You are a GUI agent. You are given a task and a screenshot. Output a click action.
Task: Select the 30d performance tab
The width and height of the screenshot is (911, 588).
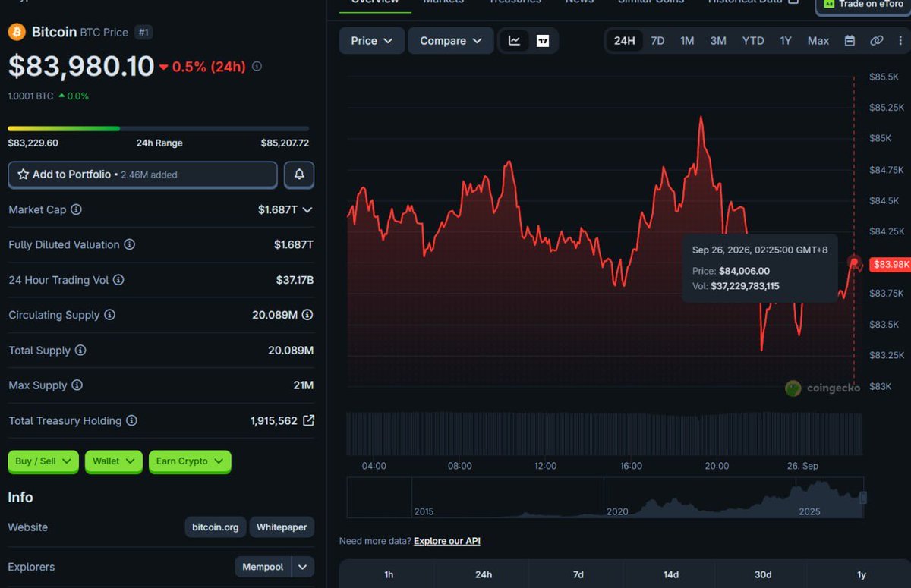(763, 574)
